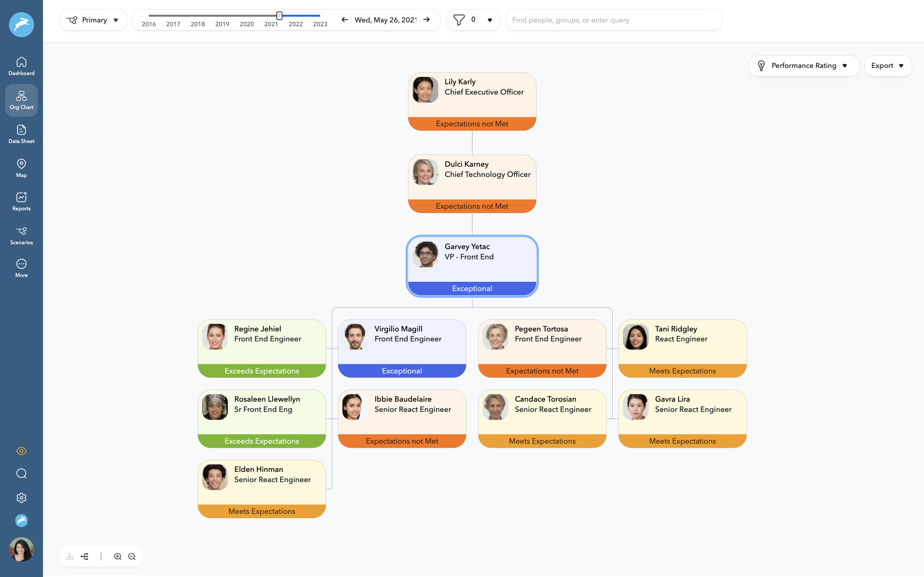Open the More menu in sidebar
Screen dimensions: 924x577
(x=21, y=268)
